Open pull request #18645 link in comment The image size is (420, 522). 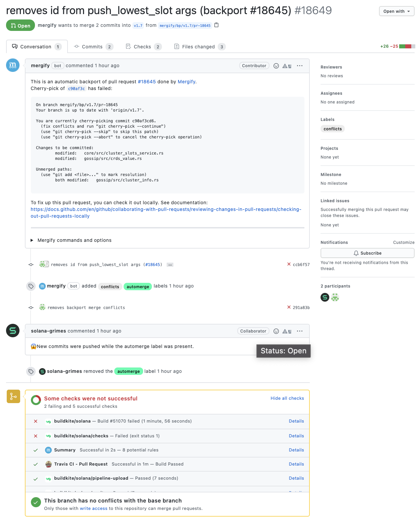point(147,82)
